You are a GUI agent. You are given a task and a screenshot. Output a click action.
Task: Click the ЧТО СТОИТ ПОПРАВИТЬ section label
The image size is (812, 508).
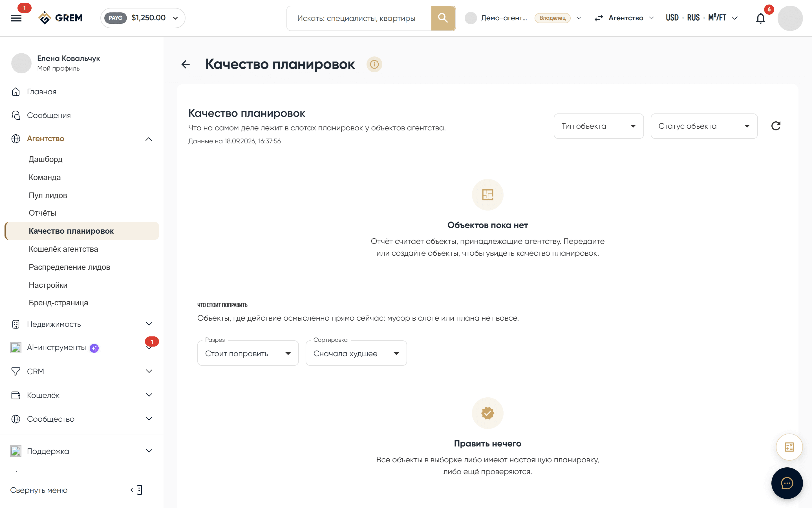tap(222, 305)
